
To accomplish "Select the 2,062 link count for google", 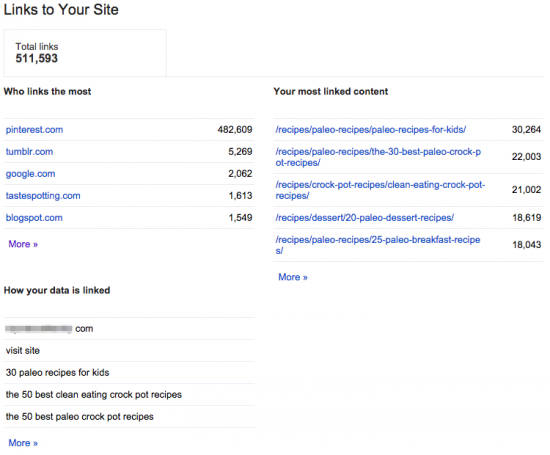I will 240,174.
